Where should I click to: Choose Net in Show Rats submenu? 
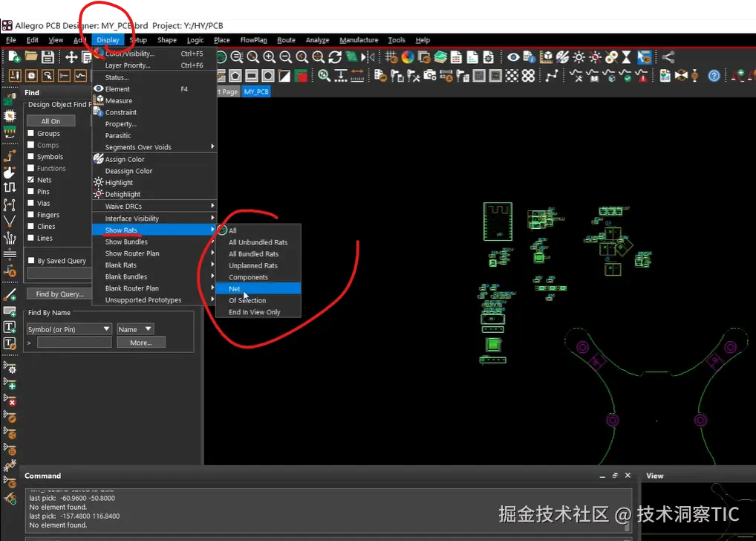point(258,288)
